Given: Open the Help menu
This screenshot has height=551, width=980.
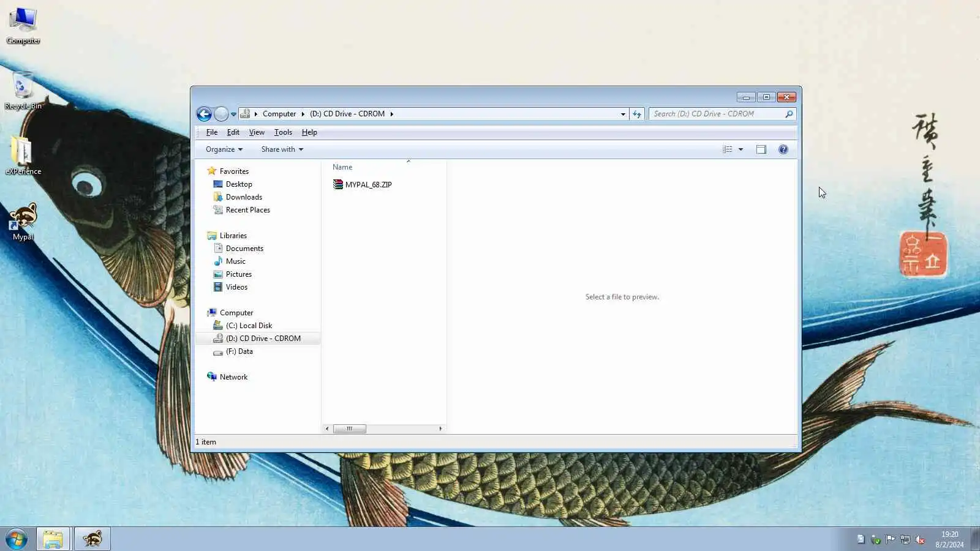Looking at the screenshot, I should (309, 132).
